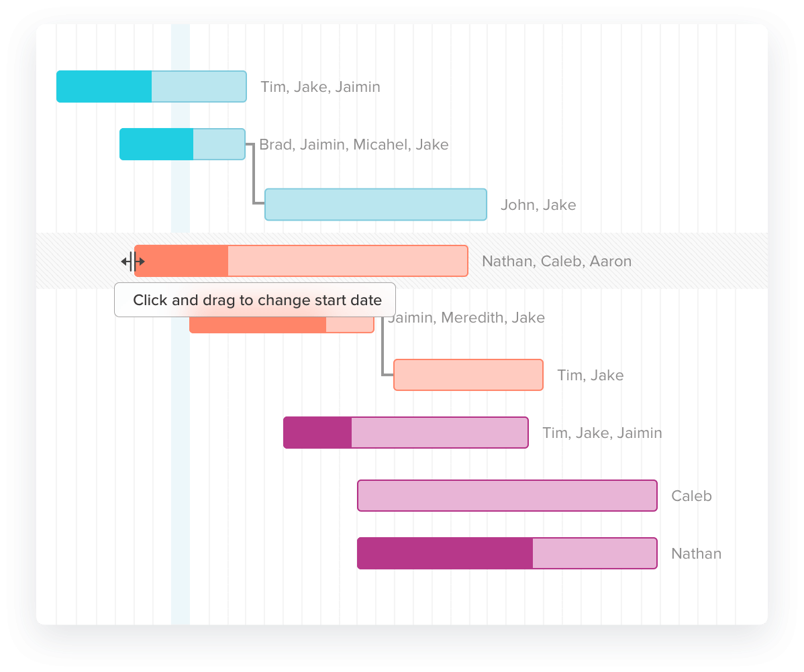804x672 pixels.
Task: Select the dark cyan progress of the top bar
Action: coord(104,87)
